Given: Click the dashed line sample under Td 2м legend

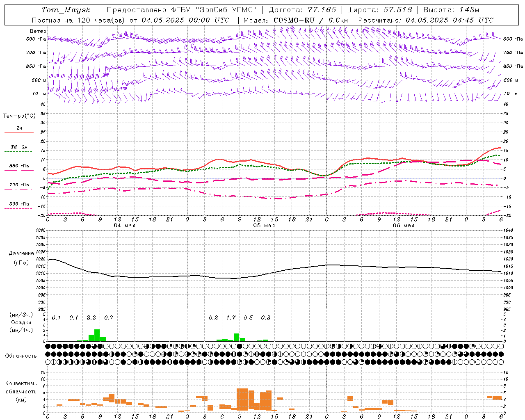Looking at the screenshot, I should (x=19, y=152).
